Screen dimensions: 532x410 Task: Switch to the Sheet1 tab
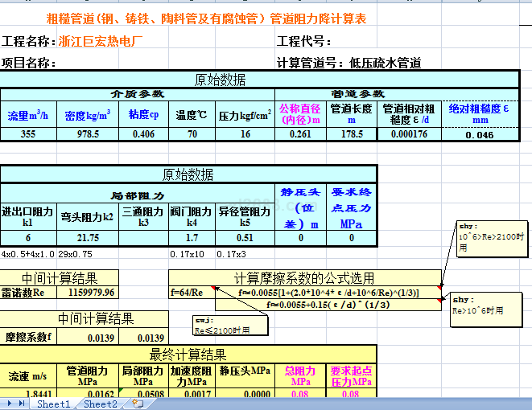(x=53, y=404)
